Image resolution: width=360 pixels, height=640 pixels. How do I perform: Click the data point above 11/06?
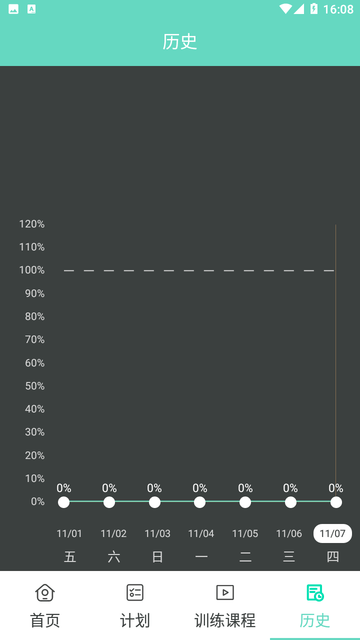291,502
